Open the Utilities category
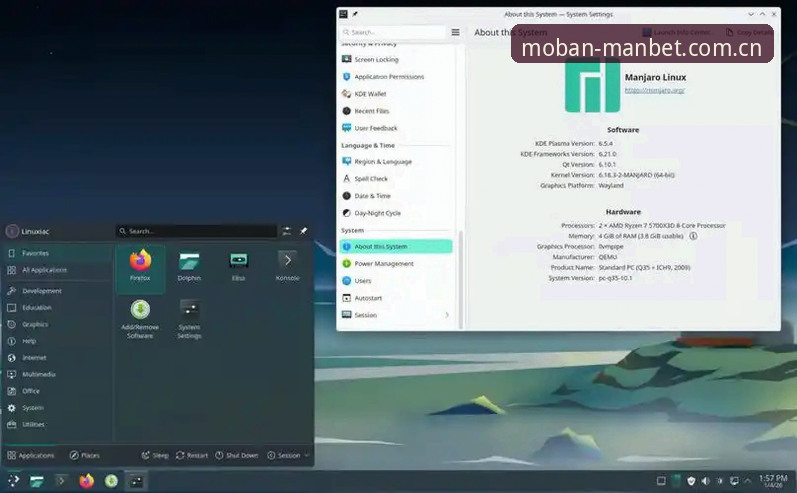The width and height of the screenshot is (797, 493). click(57, 424)
